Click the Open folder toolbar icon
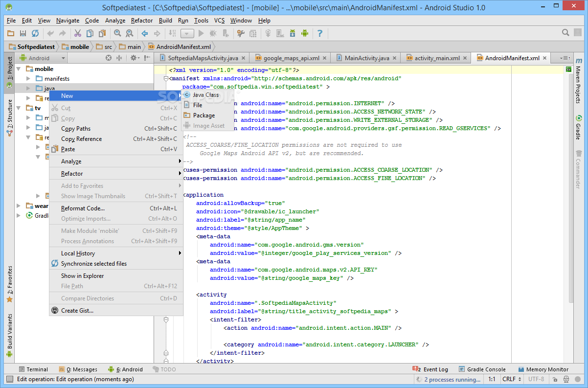 (x=11, y=33)
